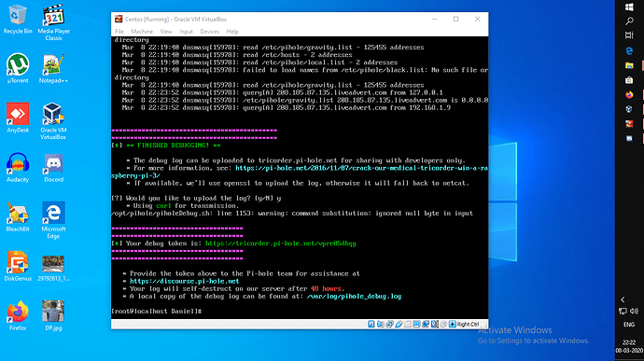The image size is (644, 361).
Task: Click the Right Ctrl host key label
Action: click(468, 324)
